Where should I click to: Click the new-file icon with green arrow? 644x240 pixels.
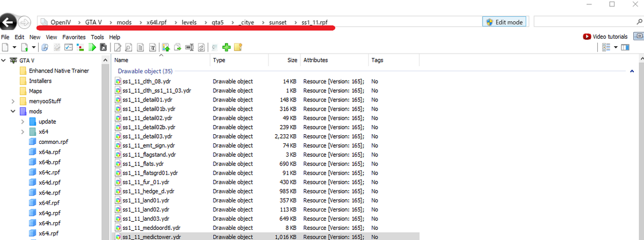coord(25,47)
